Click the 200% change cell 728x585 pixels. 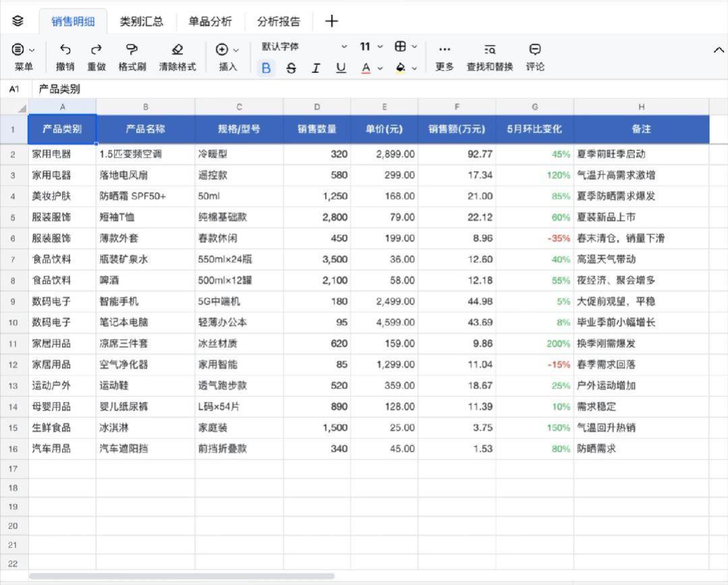[535, 344]
